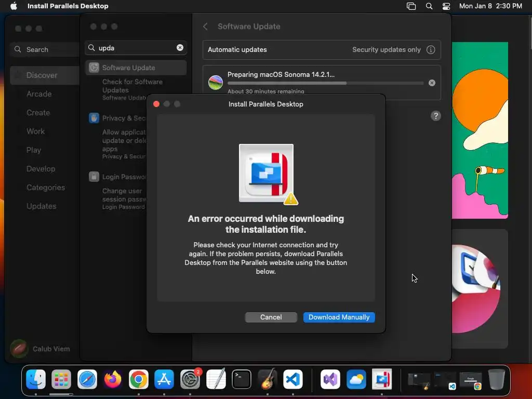Open Updates in App Store sidebar
Viewport: 532px width, 399px height.
42,206
